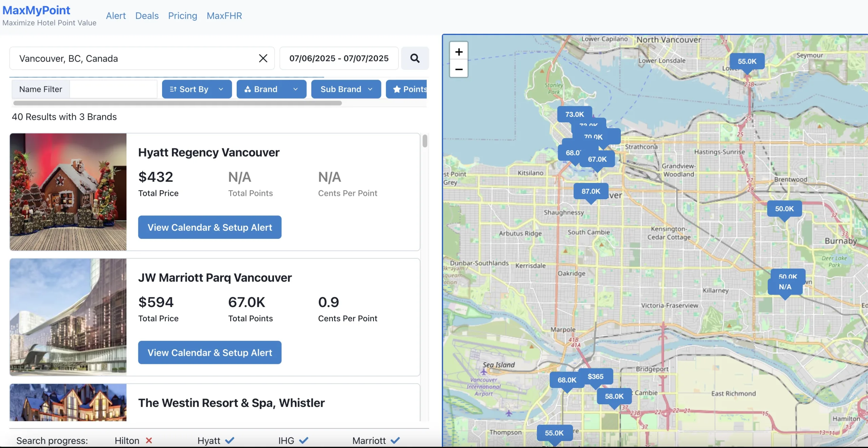Open the Sort By dropdown
The height and width of the screenshot is (448, 868).
coord(197,89)
